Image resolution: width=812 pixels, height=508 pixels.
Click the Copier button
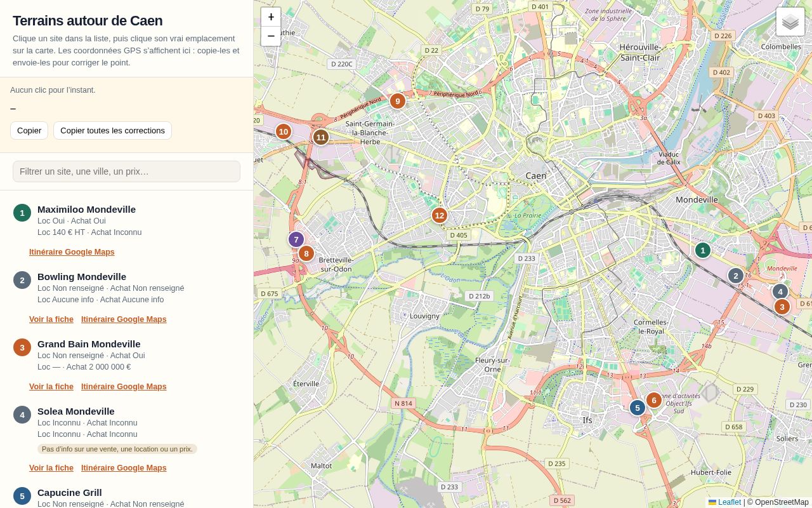[29, 130]
